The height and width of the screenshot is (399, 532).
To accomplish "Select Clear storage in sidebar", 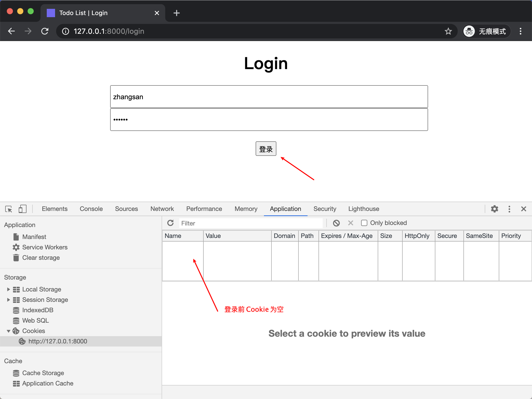I will tap(41, 258).
